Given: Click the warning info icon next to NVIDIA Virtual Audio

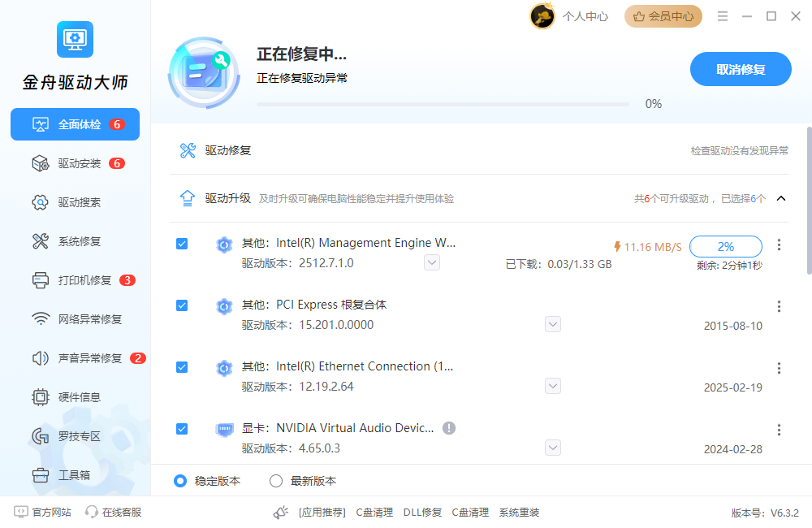Looking at the screenshot, I should pos(449,428).
